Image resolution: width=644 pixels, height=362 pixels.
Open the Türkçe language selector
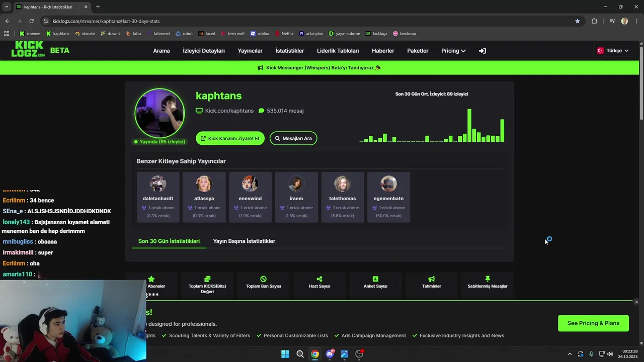[x=613, y=51]
